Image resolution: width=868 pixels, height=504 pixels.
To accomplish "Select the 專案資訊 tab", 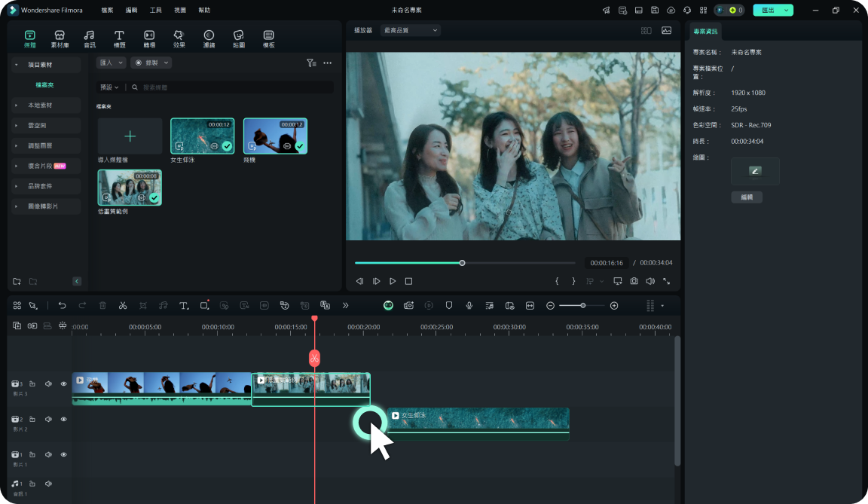I will tap(705, 32).
